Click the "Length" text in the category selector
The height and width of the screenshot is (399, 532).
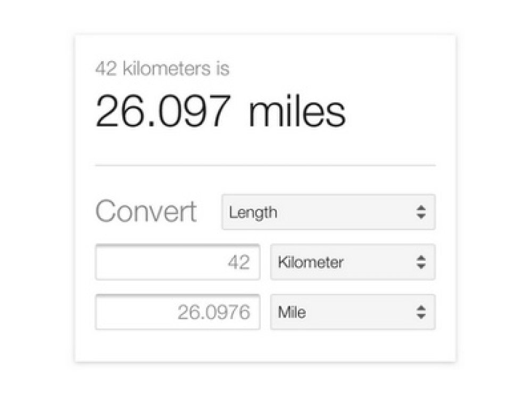(x=253, y=213)
